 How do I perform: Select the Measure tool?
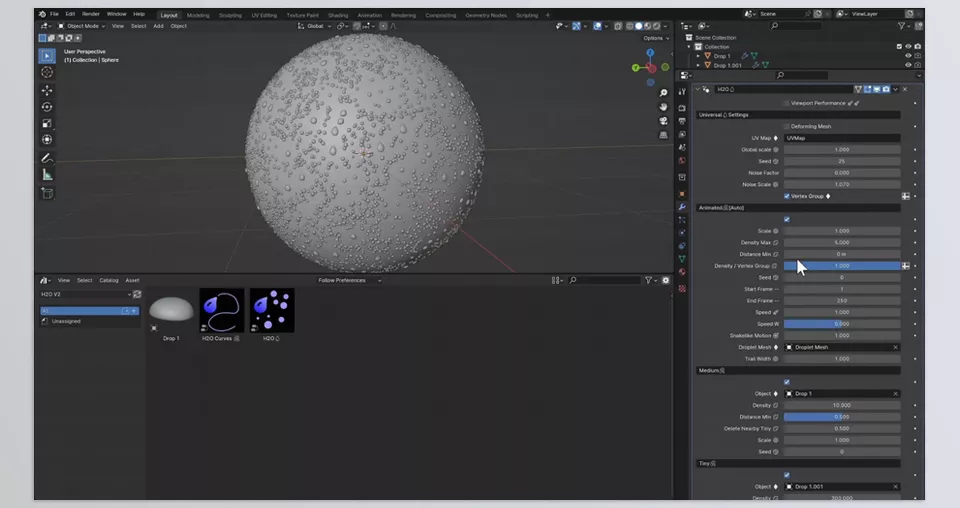(x=47, y=175)
